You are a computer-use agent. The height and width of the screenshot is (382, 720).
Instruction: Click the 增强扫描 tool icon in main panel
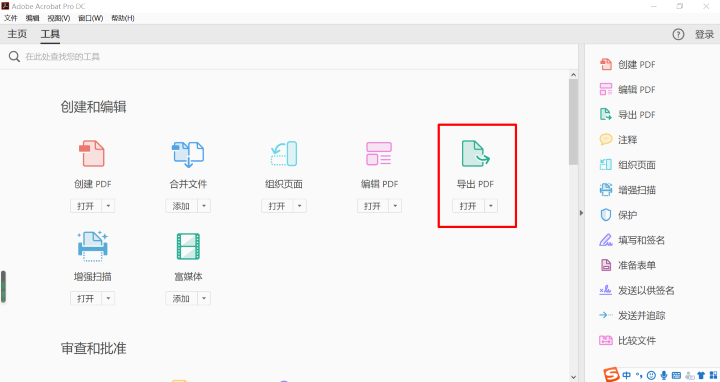click(92, 246)
